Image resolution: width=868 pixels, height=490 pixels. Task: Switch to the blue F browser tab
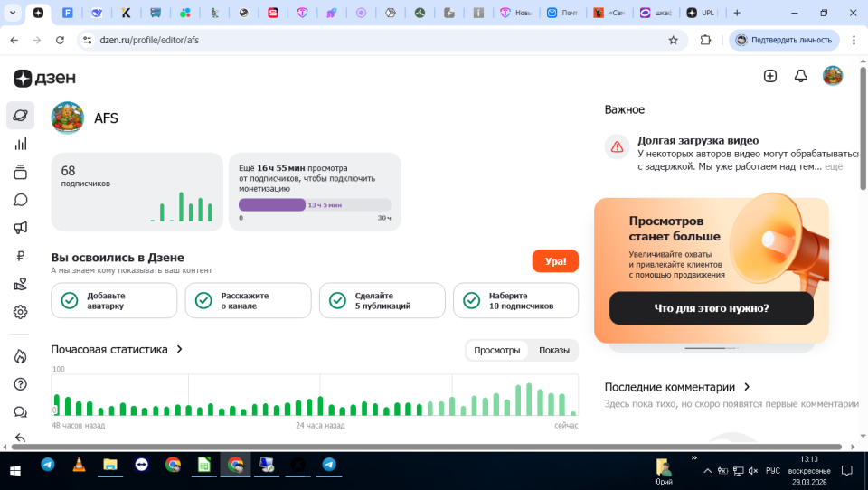pos(68,13)
